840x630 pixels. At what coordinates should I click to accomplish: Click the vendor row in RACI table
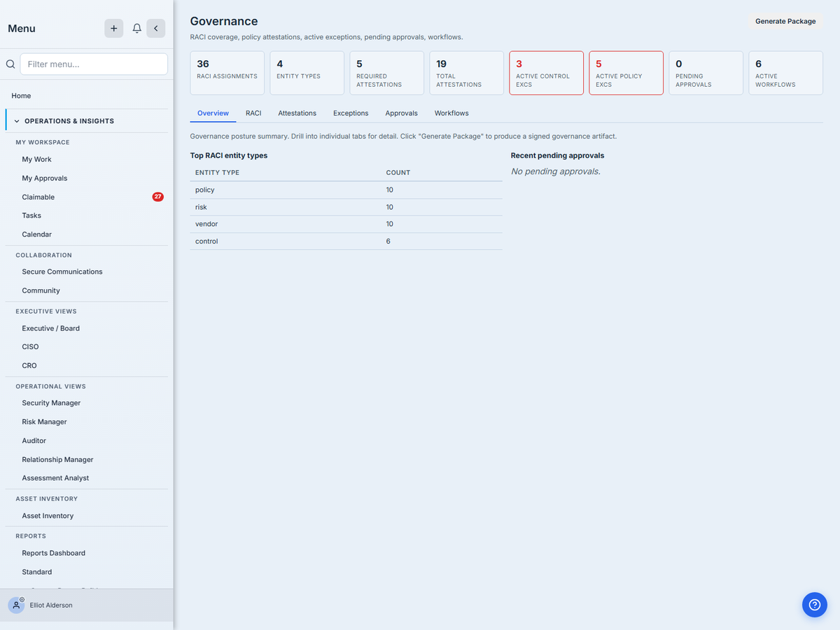346,224
